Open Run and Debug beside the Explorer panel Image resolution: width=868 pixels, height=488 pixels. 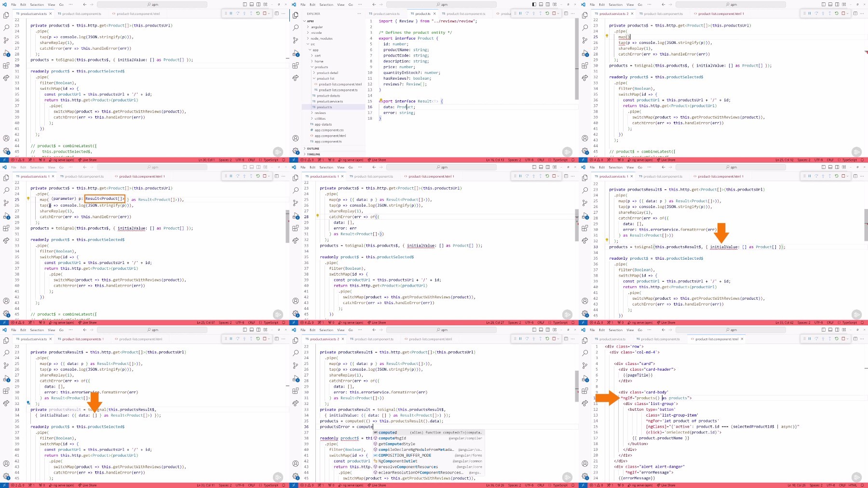click(296, 53)
